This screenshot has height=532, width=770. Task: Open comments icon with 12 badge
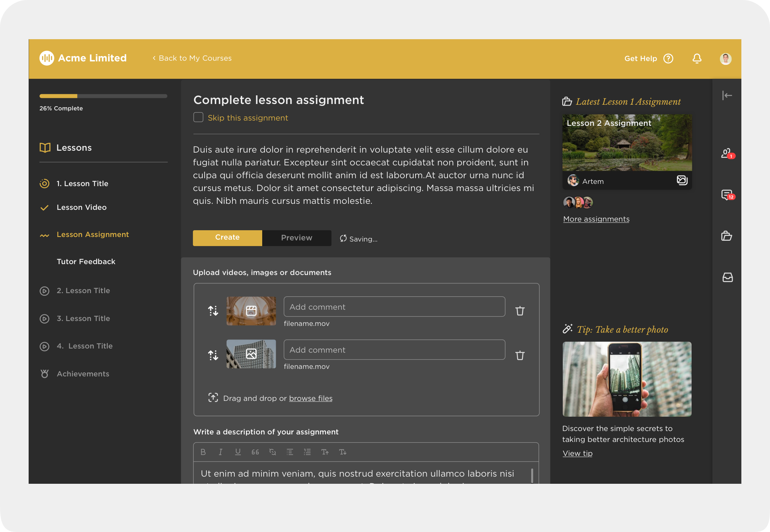pos(727,195)
